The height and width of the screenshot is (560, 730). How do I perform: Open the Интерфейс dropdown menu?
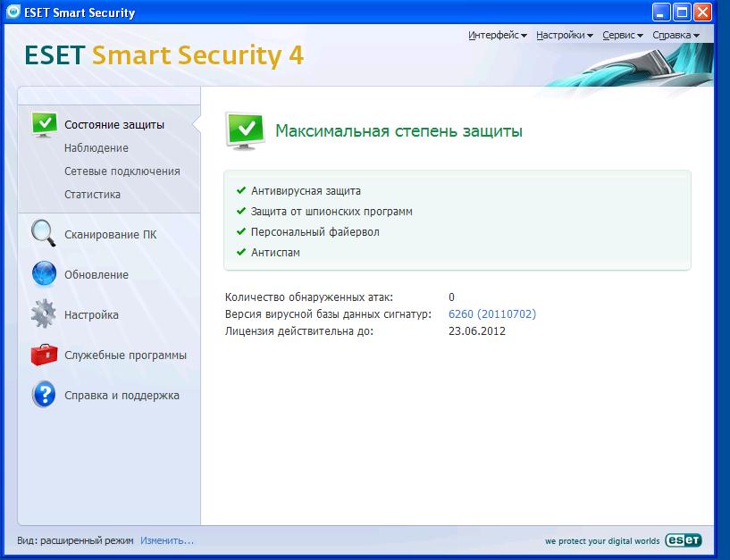(497, 35)
